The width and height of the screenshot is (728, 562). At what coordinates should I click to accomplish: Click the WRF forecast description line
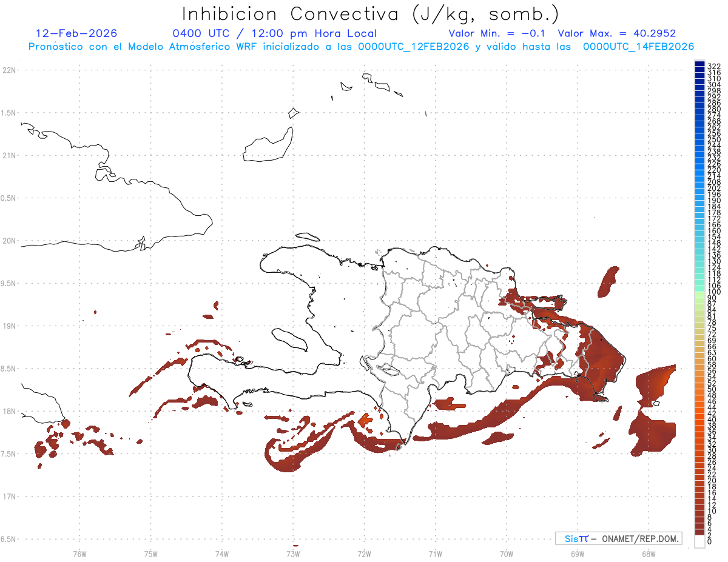361,47
